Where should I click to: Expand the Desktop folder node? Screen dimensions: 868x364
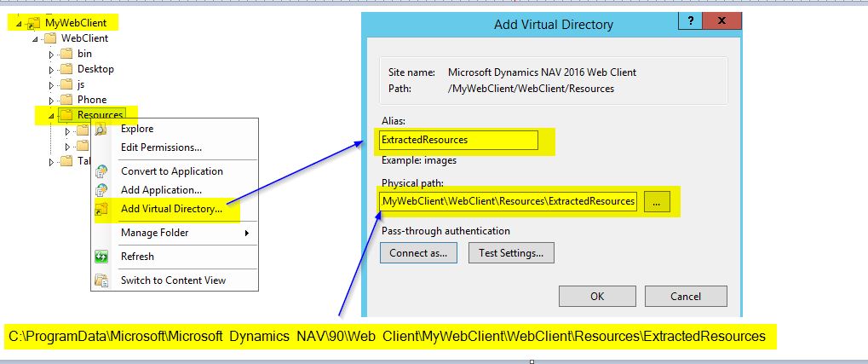coord(51,70)
